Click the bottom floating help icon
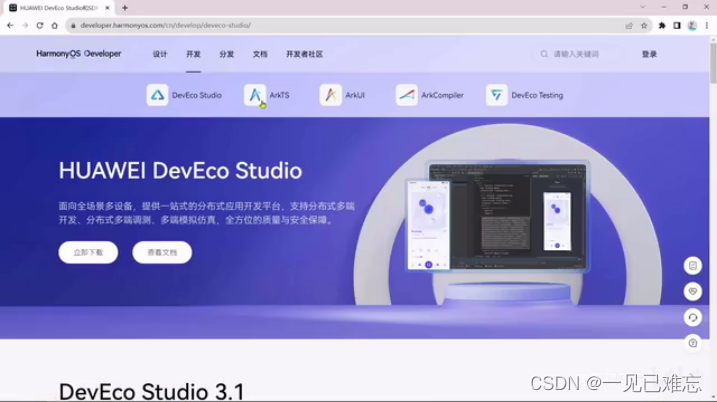 [x=693, y=343]
